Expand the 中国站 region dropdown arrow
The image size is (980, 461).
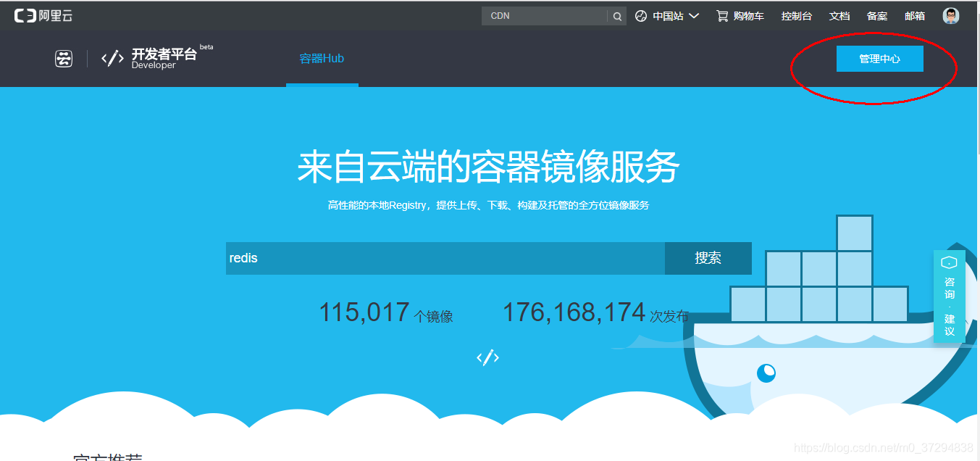[694, 16]
